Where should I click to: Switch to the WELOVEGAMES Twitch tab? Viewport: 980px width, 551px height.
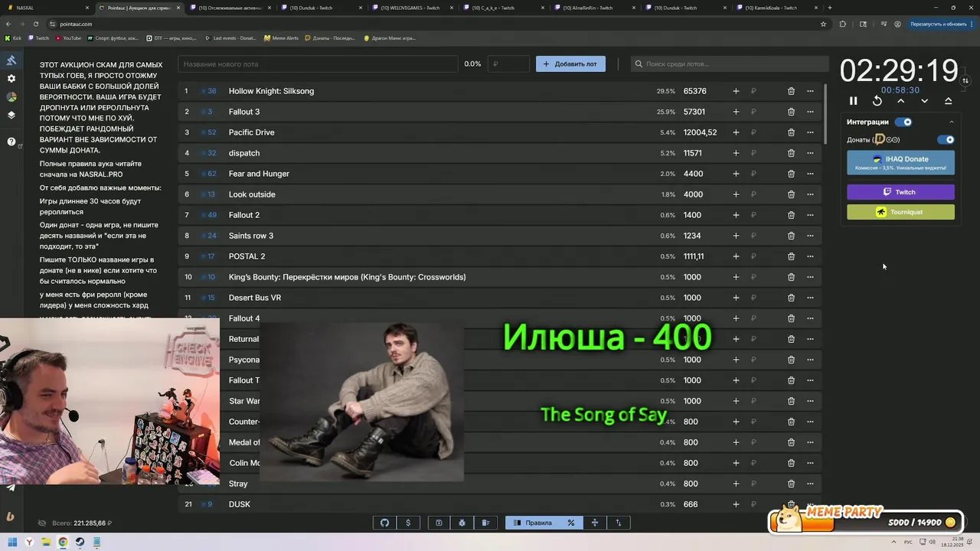pos(411,8)
